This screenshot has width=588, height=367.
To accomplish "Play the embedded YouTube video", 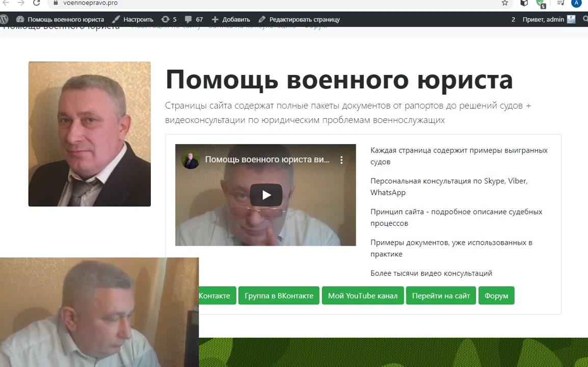I will 266,195.
